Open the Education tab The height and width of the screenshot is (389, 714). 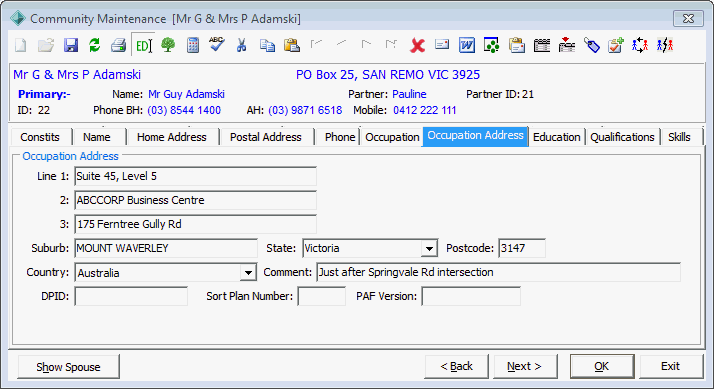[556, 137]
